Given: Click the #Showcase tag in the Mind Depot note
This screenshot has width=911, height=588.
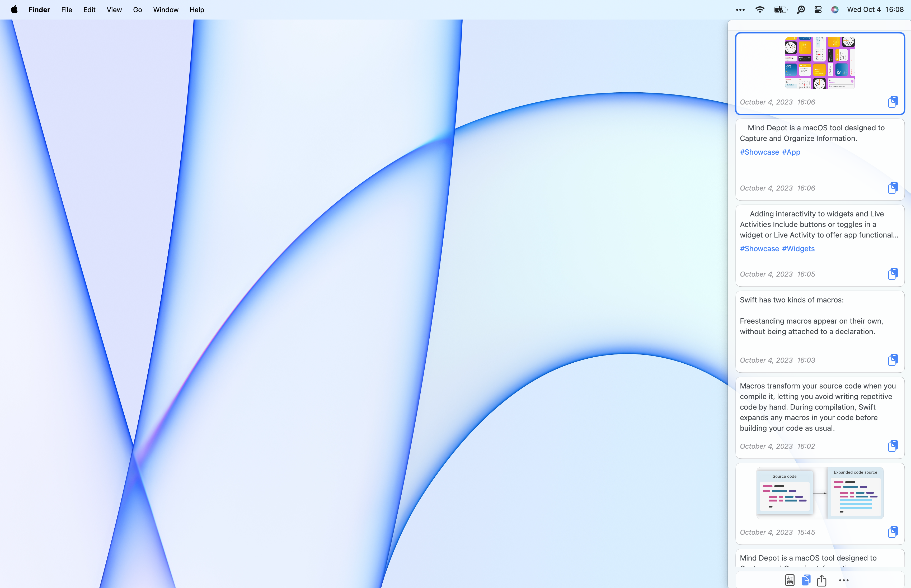Looking at the screenshot, I should [759, 152].
